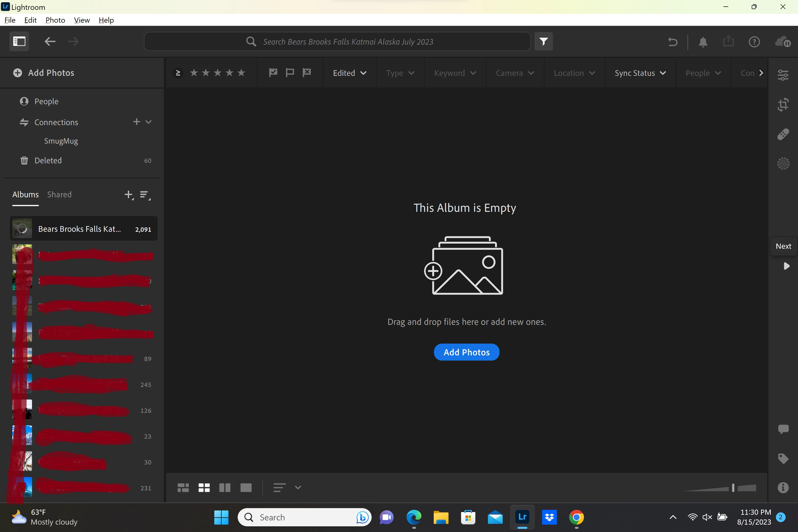The width and height of the screenshot is (798, 532).
Task: Click the blue Add Photos button
Action: coord(466,352)
